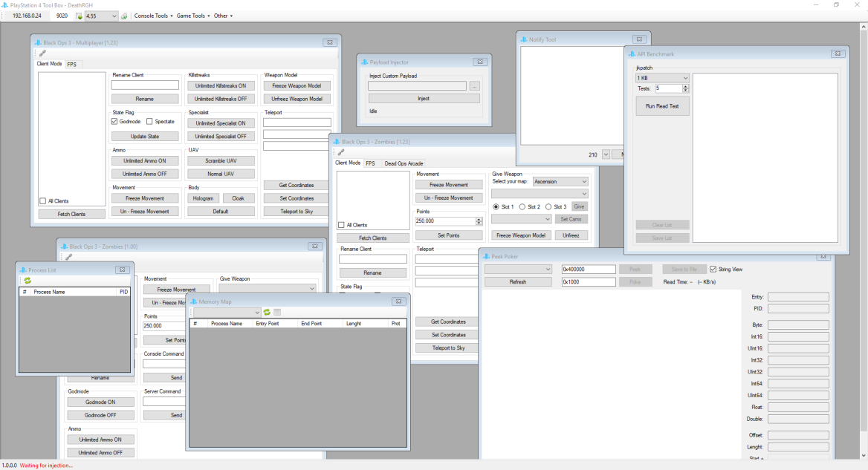Viewport: 868px width, 470px height.
Task: Click the PlayStation icon in the Notify Tool title bar
Action: (523, 40)
